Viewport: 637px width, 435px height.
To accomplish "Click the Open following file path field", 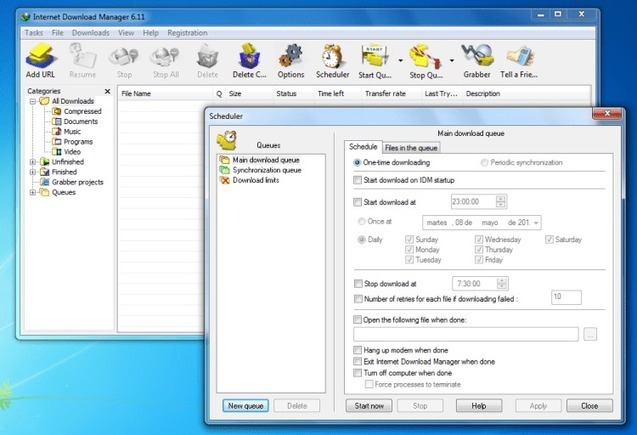I will pyautogui.click(x=465, y=334).
